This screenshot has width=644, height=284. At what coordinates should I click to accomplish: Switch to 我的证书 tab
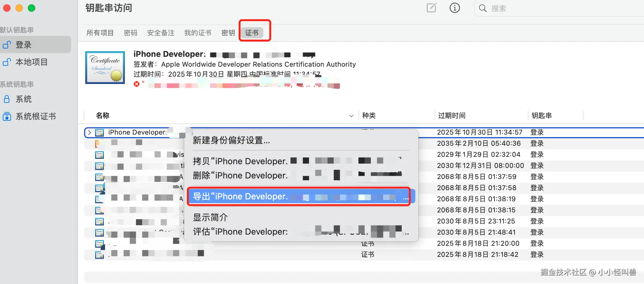click(x=198, y=33)
